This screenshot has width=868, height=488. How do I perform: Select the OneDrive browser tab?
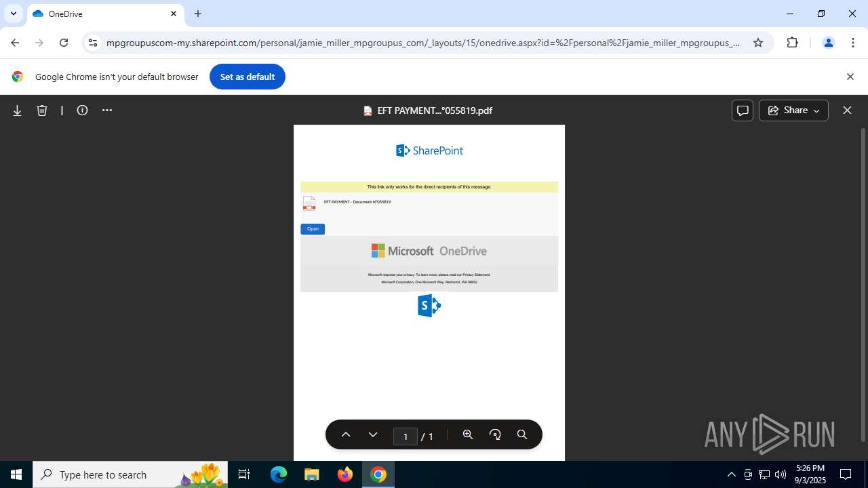pos(105,14)
